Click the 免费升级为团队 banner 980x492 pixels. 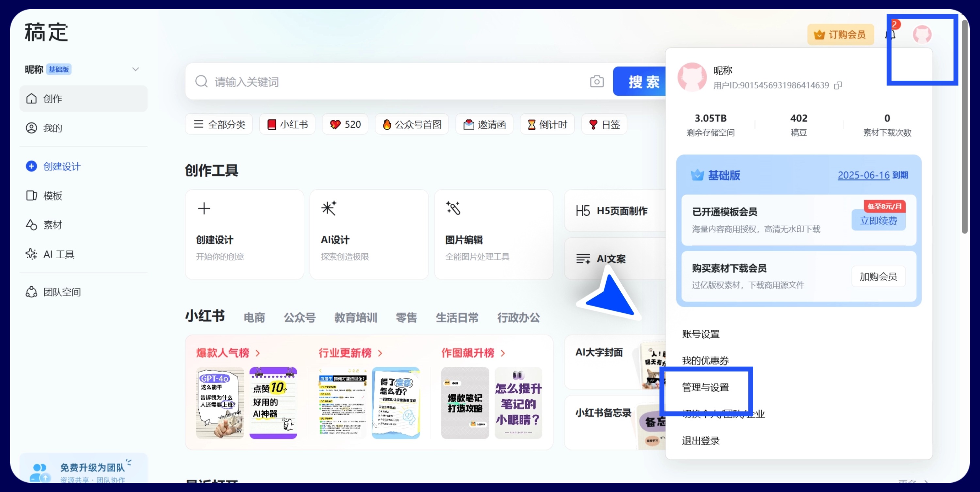pos(83,468)
